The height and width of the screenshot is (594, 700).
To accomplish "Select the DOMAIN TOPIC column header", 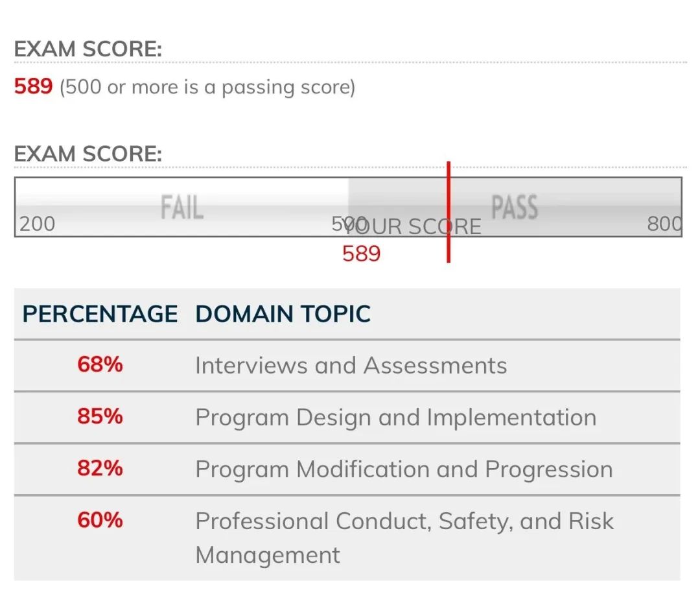I will [x=283, y=314].
